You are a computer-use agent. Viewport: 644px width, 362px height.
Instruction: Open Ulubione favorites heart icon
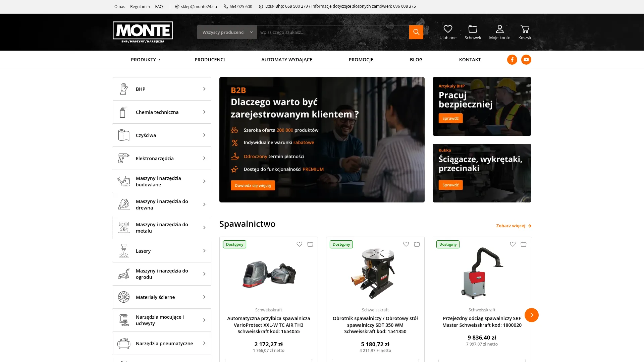tap(448, 29)
